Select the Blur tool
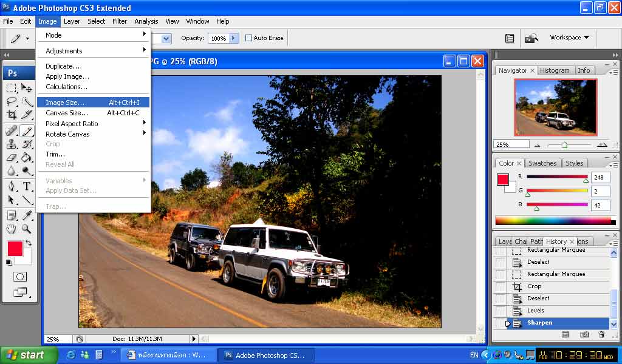622x364 pixels. click(12, 170)
